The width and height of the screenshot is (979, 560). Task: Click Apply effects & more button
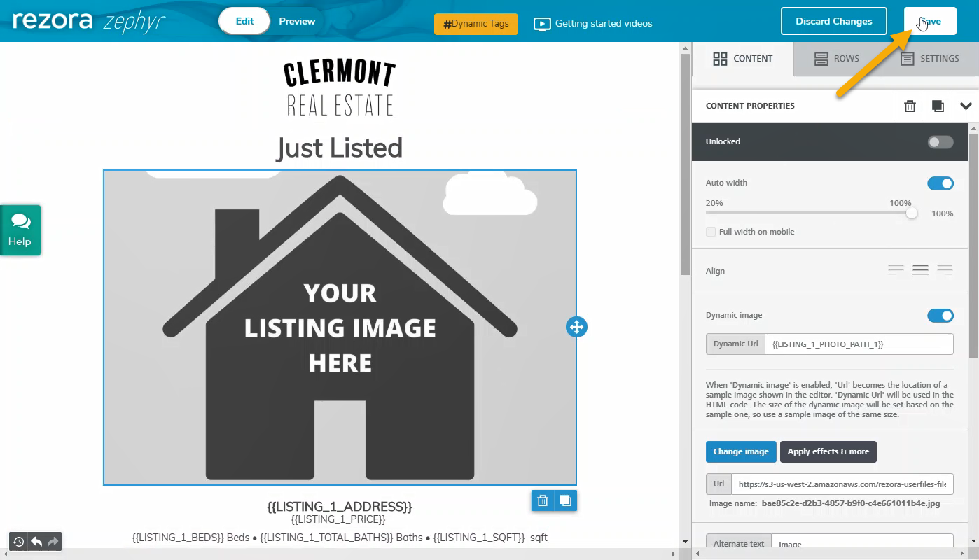828,451
